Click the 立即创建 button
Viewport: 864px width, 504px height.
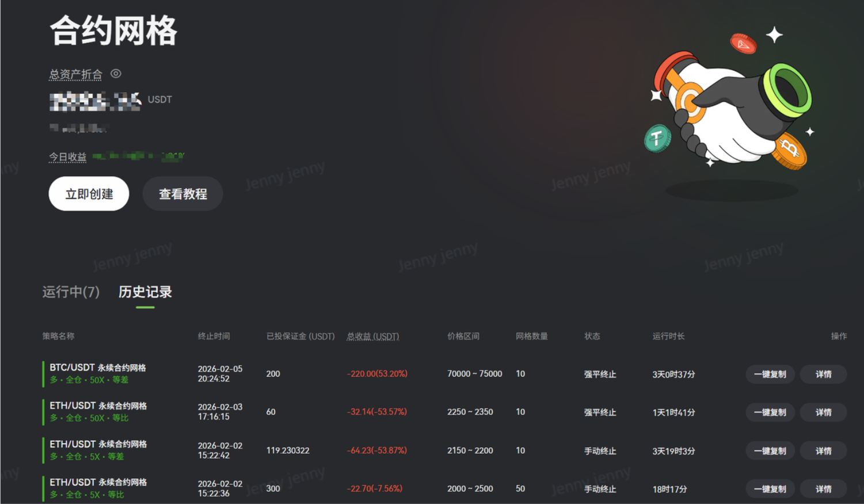pos(89,194)
